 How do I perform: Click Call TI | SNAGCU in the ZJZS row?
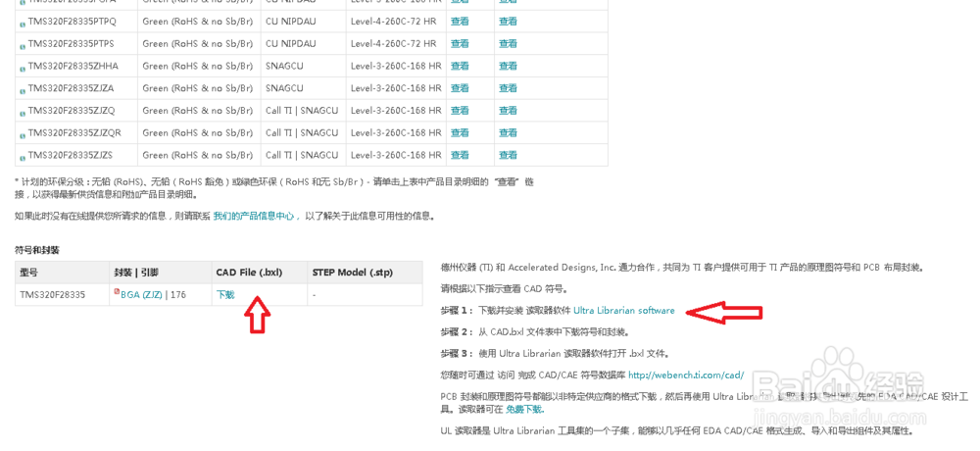pyautogui.click(x=302, y=155)
